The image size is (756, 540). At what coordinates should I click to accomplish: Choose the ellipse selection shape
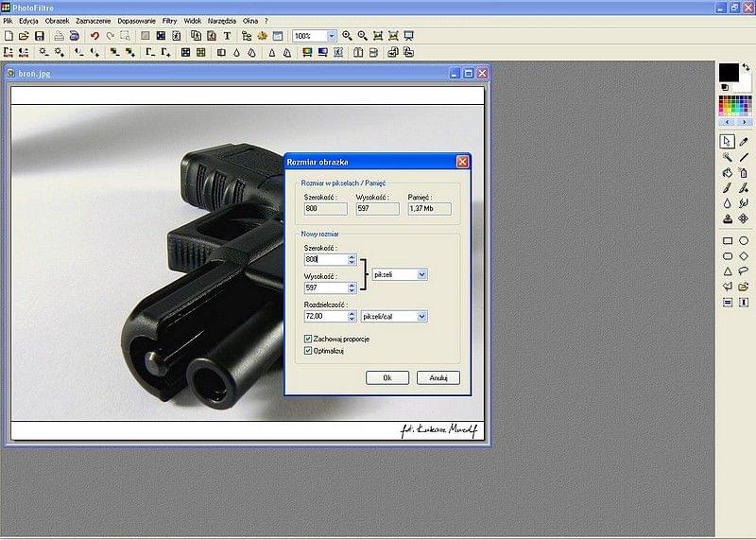click(744, 240)
